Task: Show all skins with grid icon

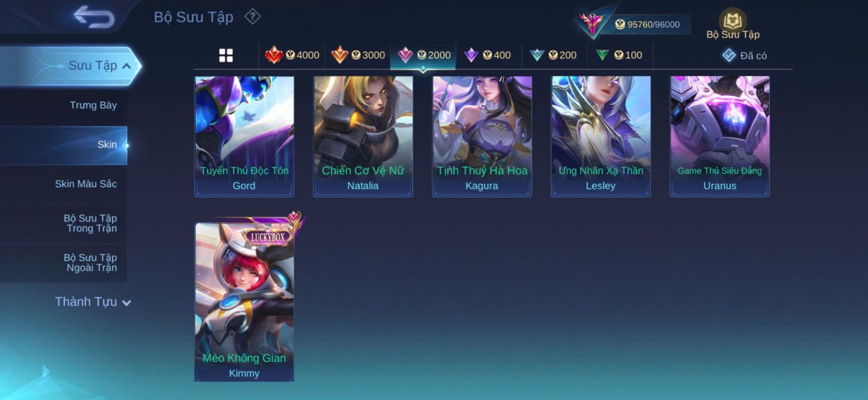Action: pos(226,55)
